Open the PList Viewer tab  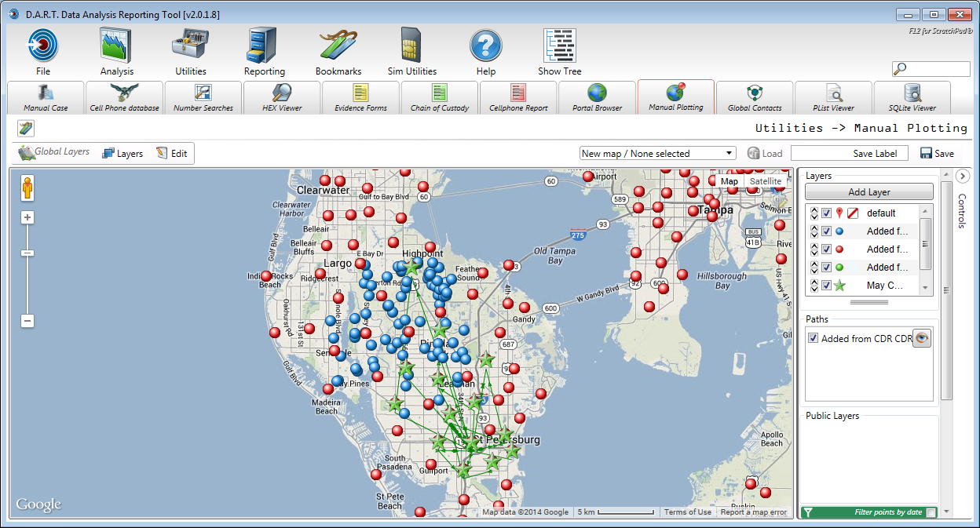point(833,98)
